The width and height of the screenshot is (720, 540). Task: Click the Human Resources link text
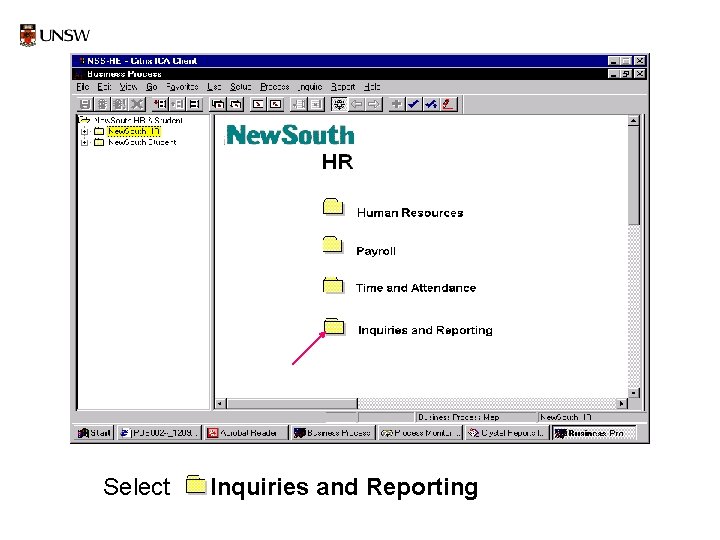pos(410,213)
